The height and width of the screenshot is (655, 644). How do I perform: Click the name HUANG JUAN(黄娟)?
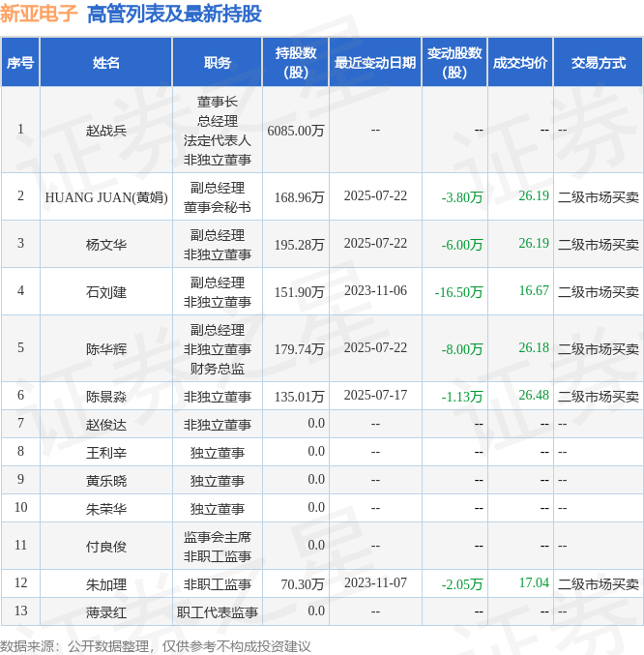[x=106, y=197]
